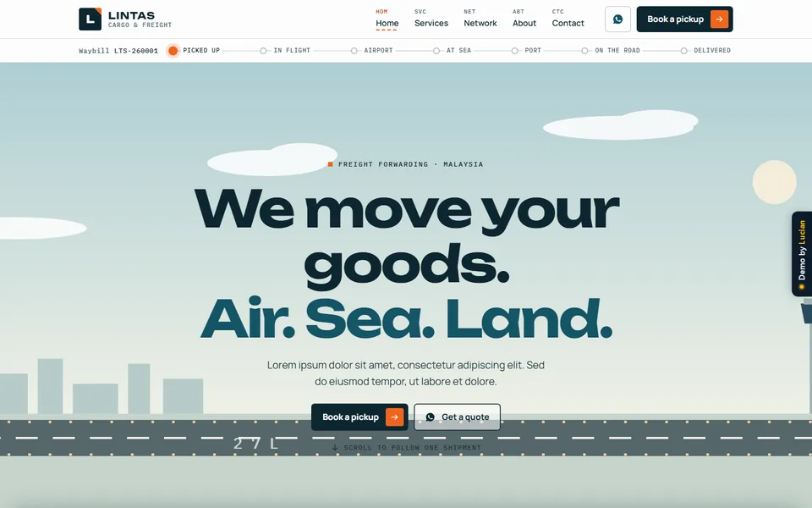
Task: Select the Port tracker step
Action: pyautogui.click(x=527, y=50)
